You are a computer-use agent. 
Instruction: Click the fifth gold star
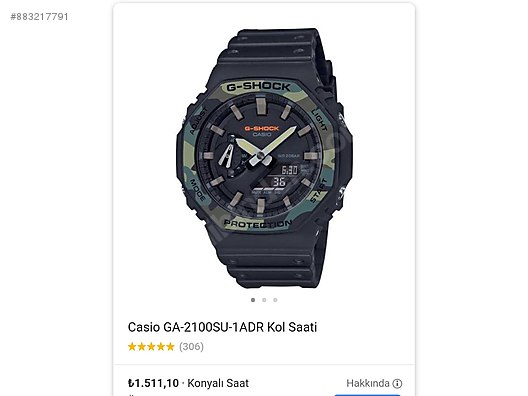click(x=170, y=346)
